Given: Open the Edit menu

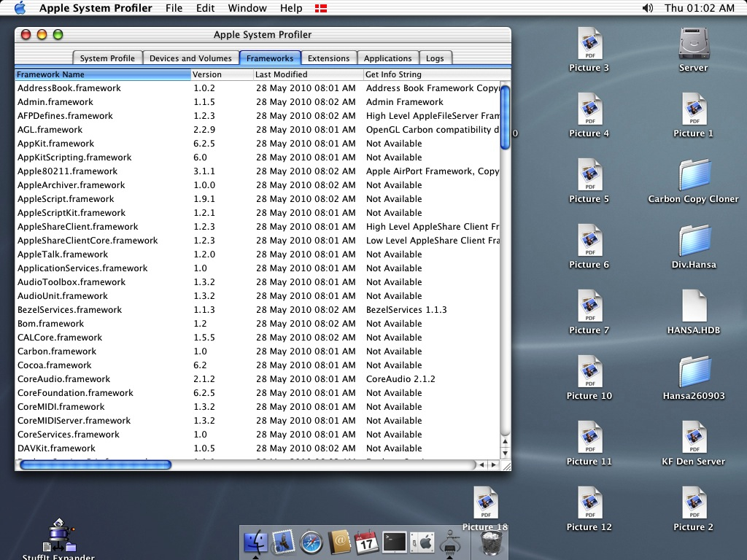Looking at the screenshot, I should [x=205, y=8].
